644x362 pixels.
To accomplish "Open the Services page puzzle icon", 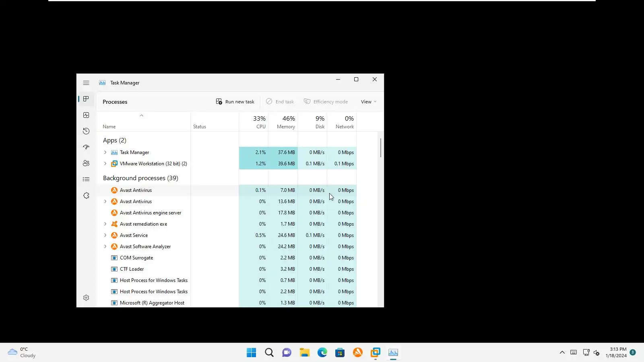I will point(86,195).
